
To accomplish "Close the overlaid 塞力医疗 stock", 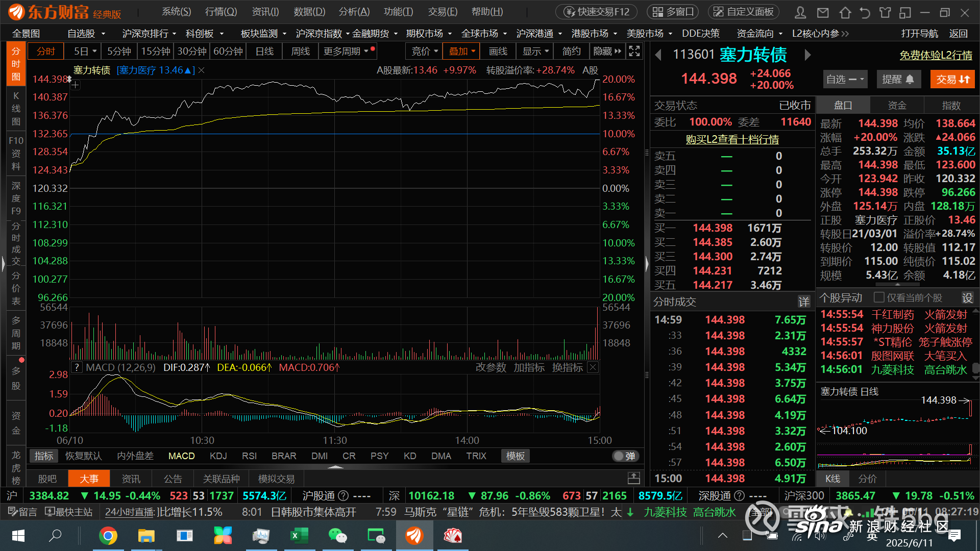I will [x=202, y=70].
